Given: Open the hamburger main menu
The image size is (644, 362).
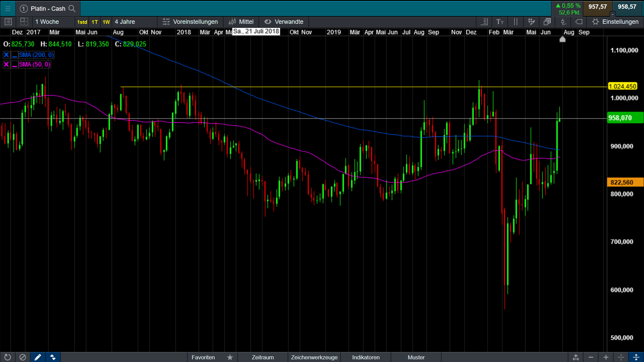Looking at the screenshot, I should 8,9.
